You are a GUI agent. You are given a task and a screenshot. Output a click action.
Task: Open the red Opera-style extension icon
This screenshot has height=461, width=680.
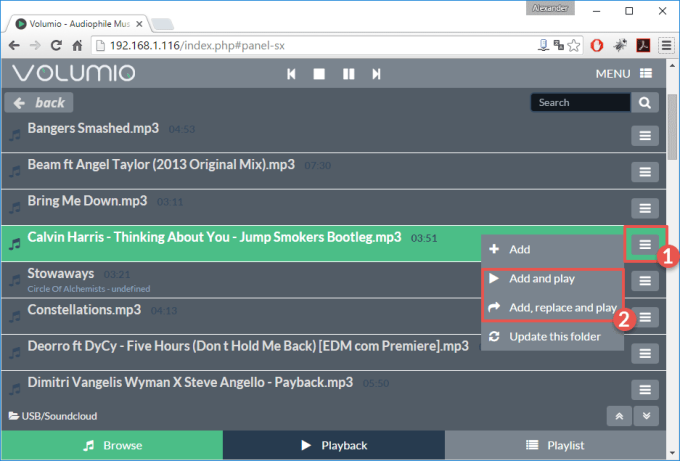tap(597, 46)
